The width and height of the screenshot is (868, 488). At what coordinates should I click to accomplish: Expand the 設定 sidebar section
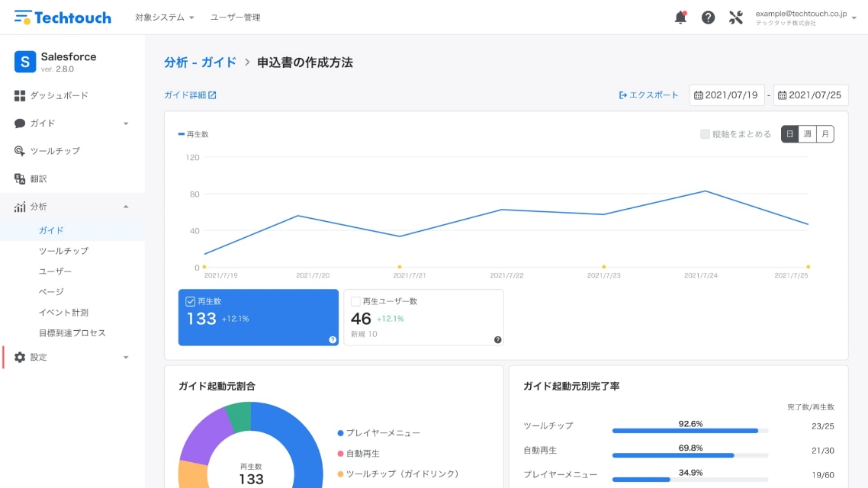(x=126, y=358)
